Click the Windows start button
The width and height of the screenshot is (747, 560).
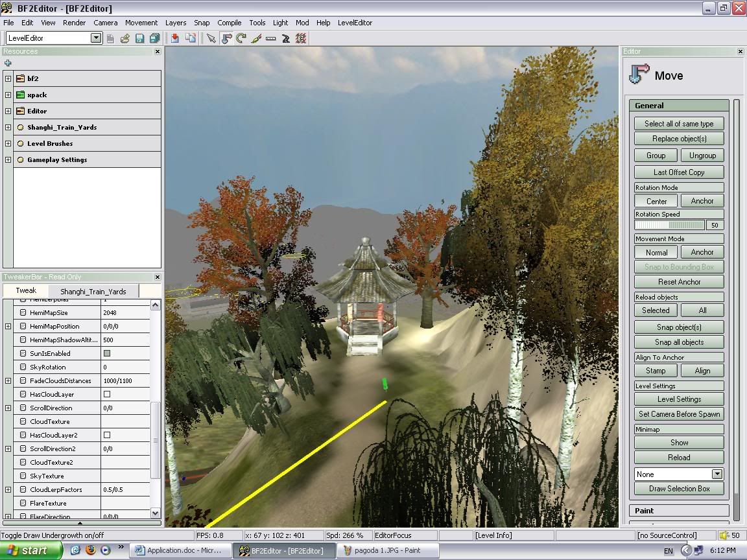pyautogui.click(x=31, y=550)
